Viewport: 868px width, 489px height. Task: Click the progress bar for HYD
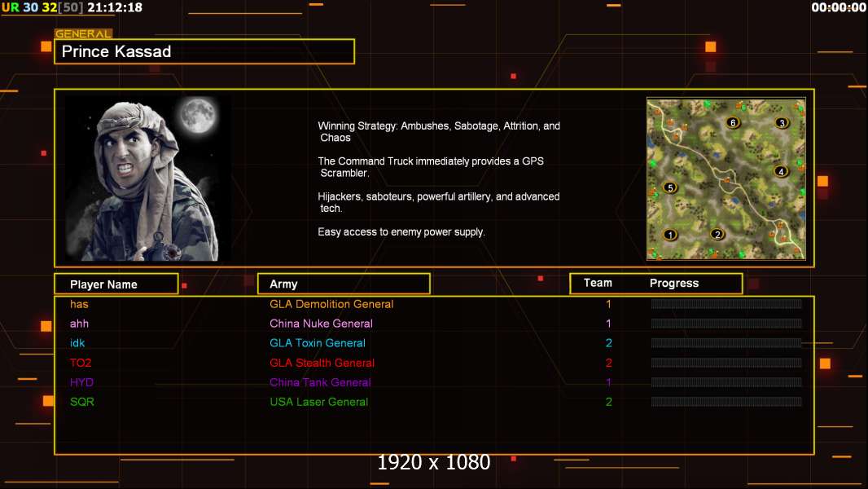tap(726, 382)
